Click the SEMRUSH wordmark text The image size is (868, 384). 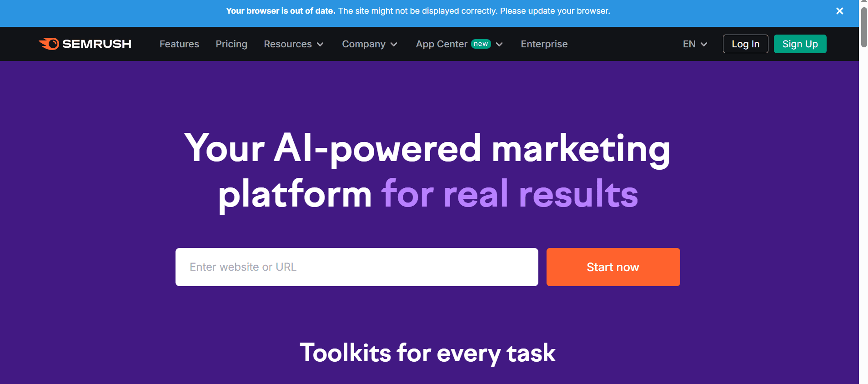click(x=97, y=44)
